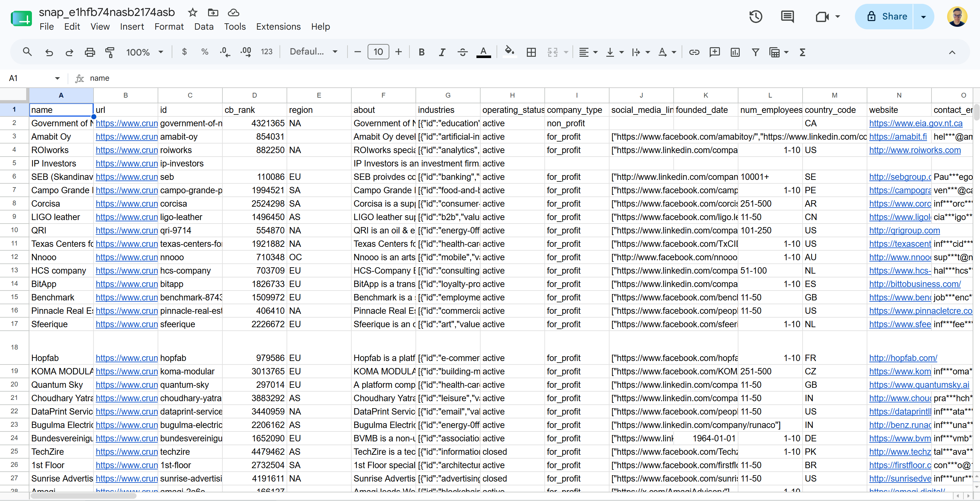Select row 12 header
The width and height of the screenshot is (980, 501).
(x=14, y=257)
